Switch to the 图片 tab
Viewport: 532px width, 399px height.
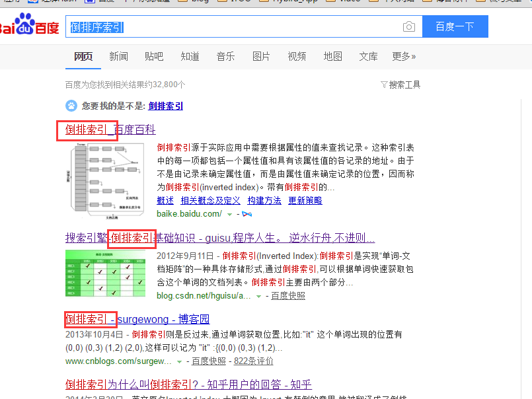coord(261,56)
